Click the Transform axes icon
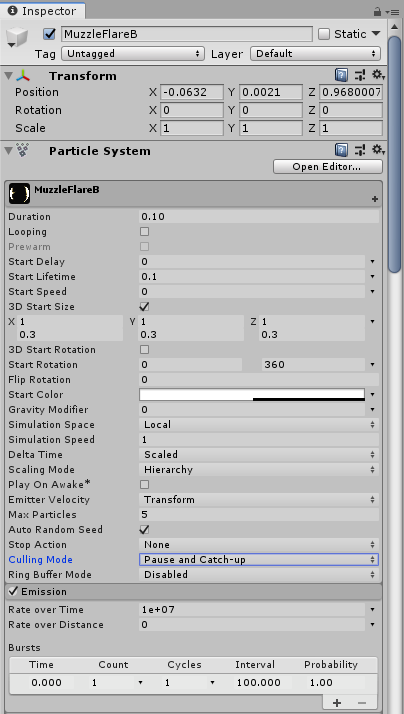The height and width of the screenshot is (714, 404). 23,76
